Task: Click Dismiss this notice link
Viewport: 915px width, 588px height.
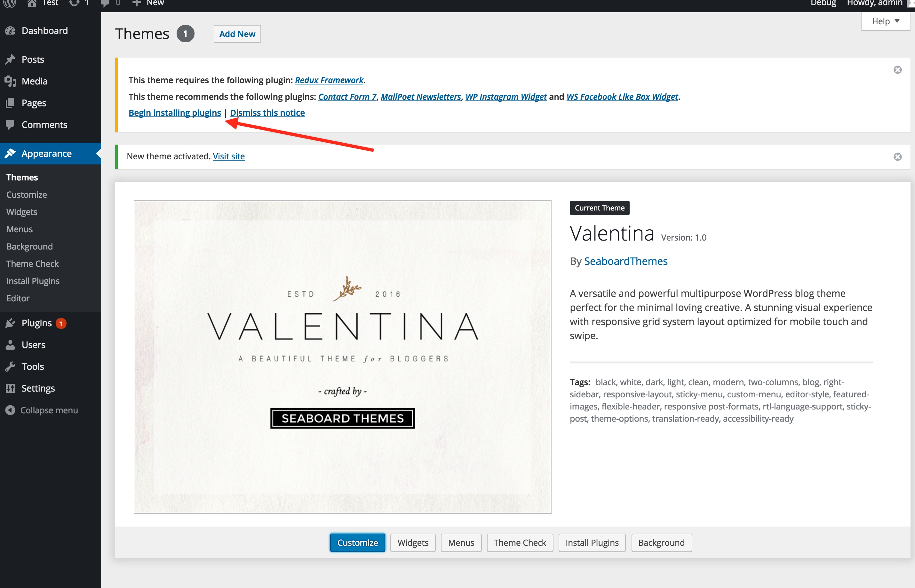Action: [267, 113]
